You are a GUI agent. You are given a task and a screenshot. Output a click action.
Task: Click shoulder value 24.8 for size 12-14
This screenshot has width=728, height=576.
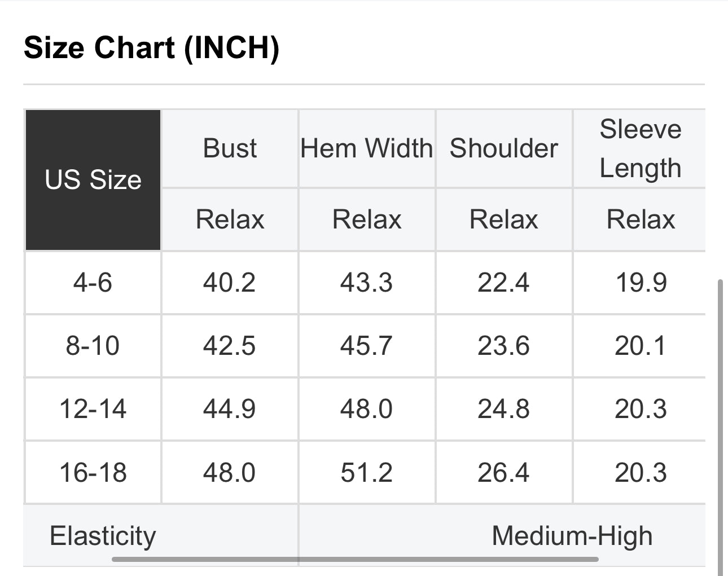click(503, 409)
